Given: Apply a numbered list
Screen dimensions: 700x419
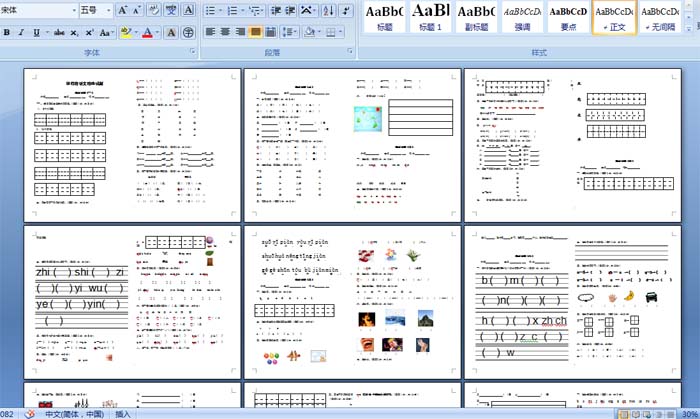Looking at the screenshot, I should click(x=233, y=11).
